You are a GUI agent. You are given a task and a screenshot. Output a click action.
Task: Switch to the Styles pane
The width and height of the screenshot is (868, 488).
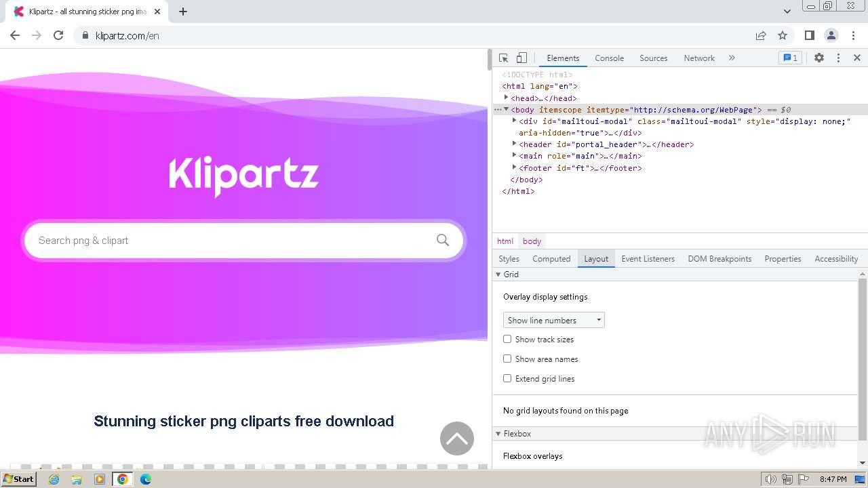pos(509,259)
